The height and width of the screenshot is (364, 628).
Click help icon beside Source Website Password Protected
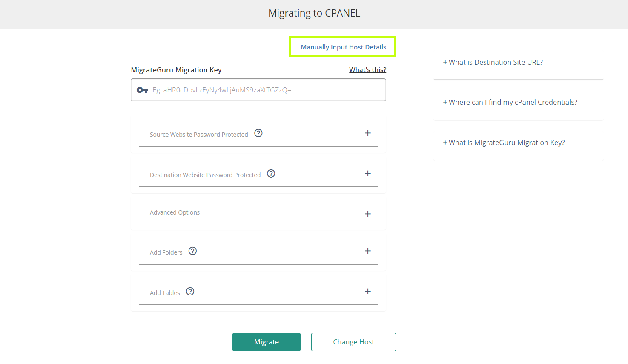coord(258,133)
